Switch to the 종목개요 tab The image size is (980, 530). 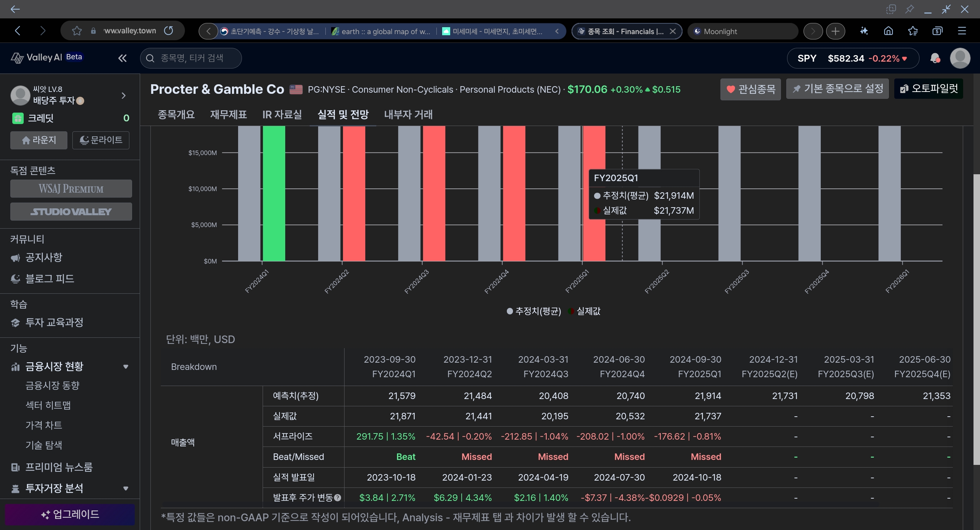click(176, 115)
